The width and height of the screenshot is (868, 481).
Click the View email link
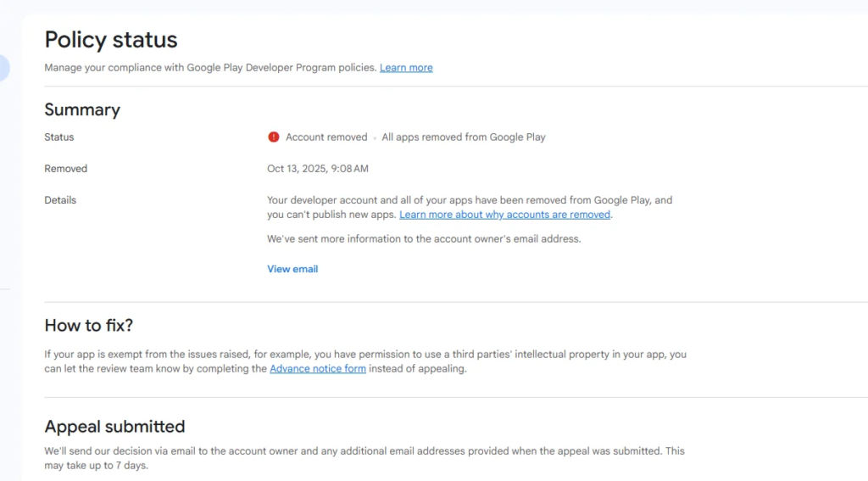point(292,269)
